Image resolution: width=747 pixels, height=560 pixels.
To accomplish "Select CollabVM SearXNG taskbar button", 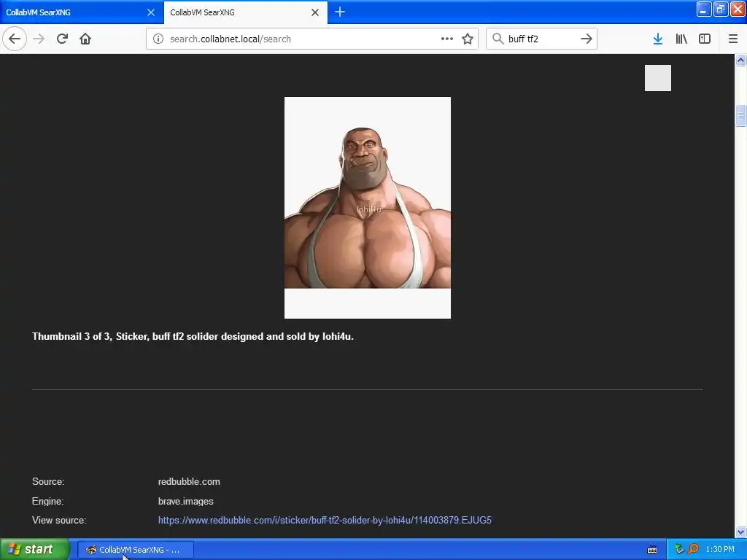I will click(x=136, y=550).
